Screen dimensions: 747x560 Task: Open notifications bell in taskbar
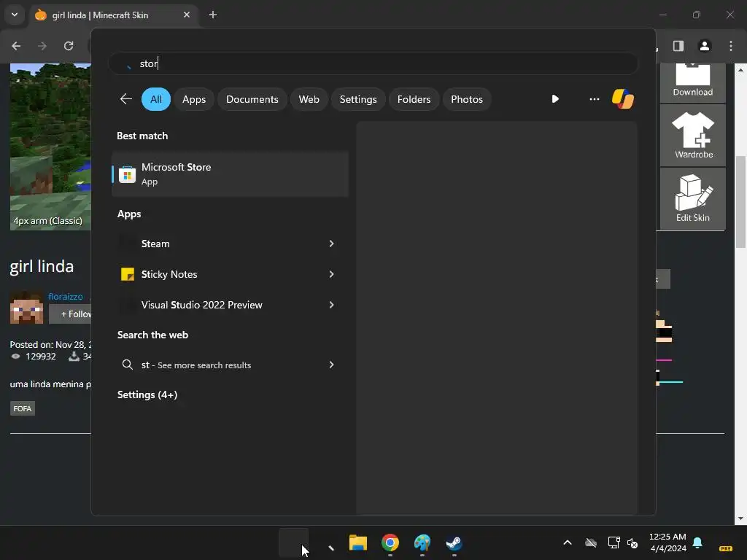coord(697,542)
